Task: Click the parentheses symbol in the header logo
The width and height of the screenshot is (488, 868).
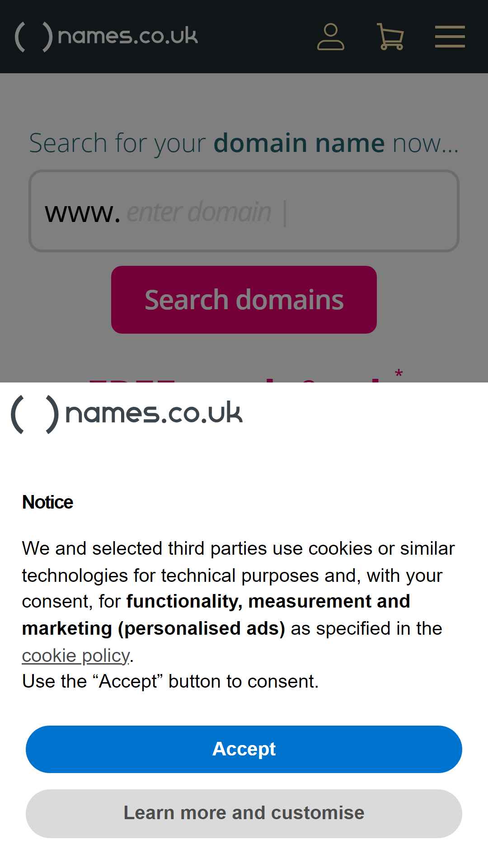Action: pyautogui.click(x=34, y=37)
